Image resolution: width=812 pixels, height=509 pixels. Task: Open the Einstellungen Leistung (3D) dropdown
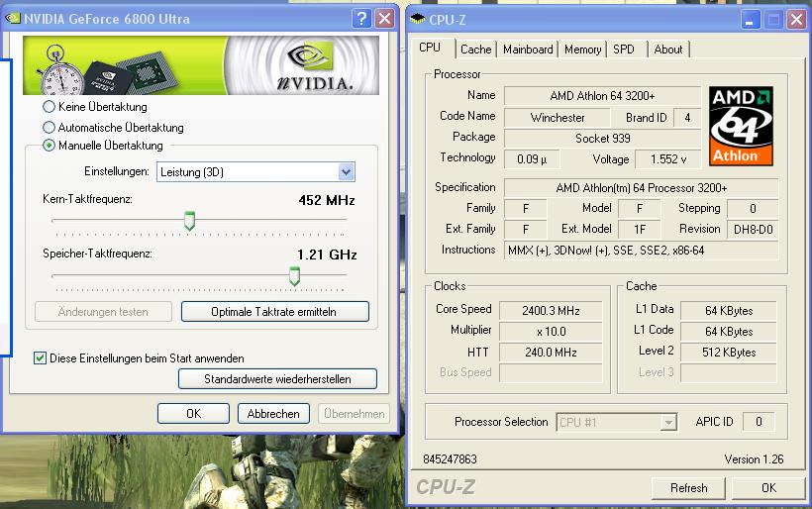click(255, 172)
